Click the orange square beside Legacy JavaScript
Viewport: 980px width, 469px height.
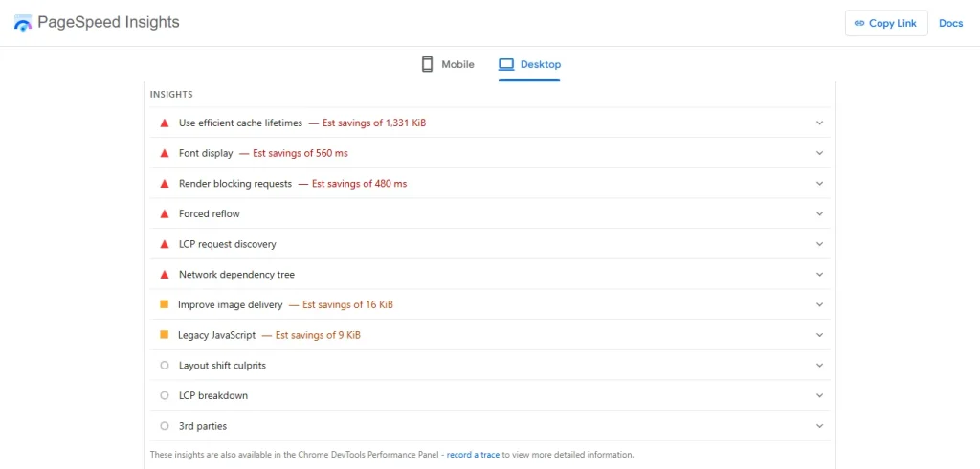165,335
